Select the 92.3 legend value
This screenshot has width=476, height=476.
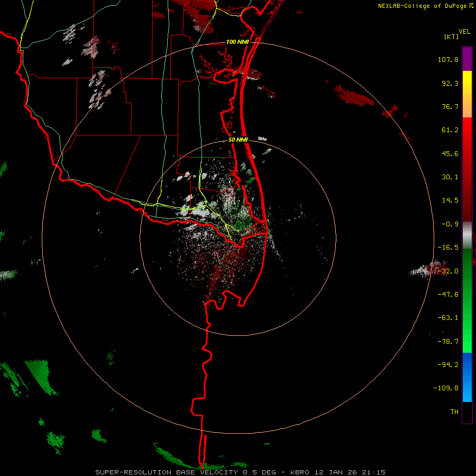450,83
